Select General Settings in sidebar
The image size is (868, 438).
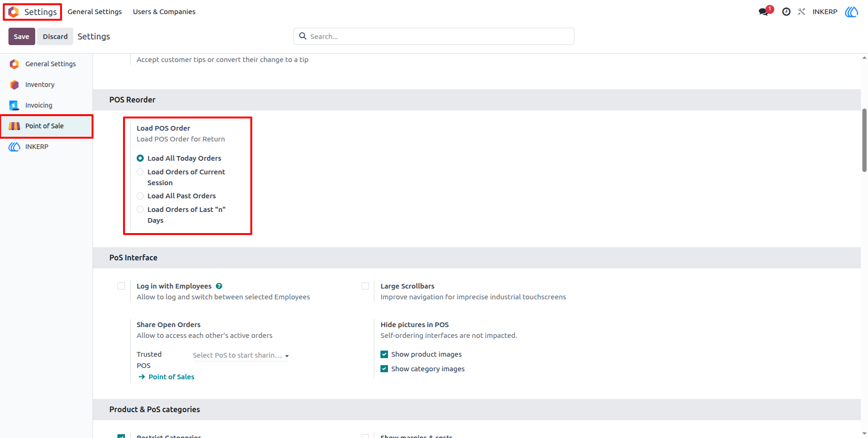point(46,64)
